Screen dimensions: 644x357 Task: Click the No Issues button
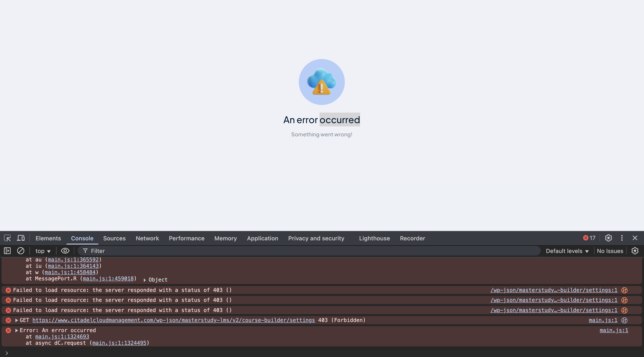(x=610, y=251)
